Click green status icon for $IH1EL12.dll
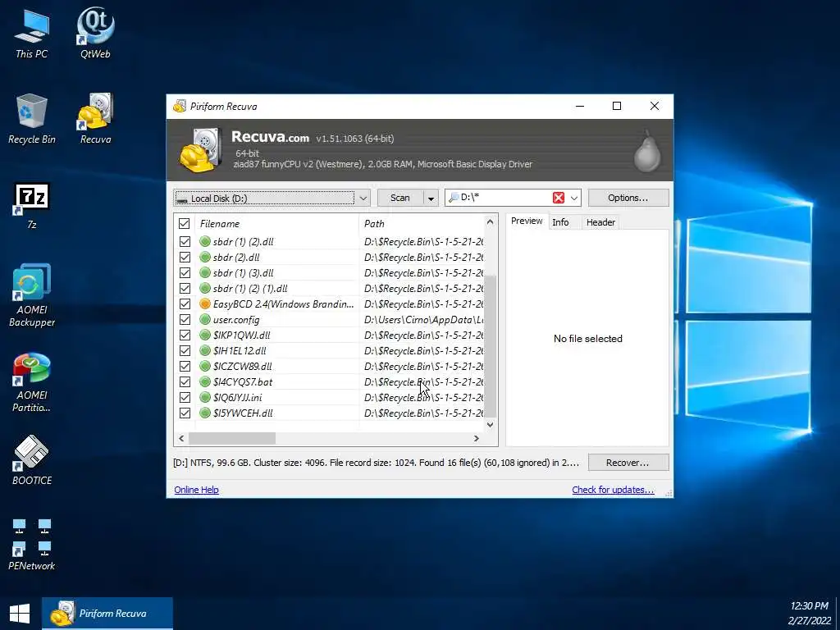This screenshot has height=630, width=840. (204, 350)
